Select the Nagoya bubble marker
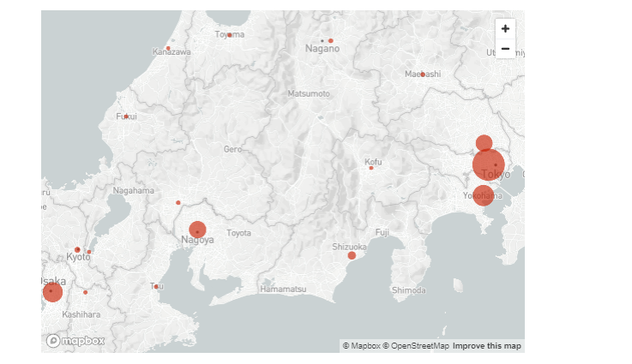The image size is (632, 364). click(197, 230)
